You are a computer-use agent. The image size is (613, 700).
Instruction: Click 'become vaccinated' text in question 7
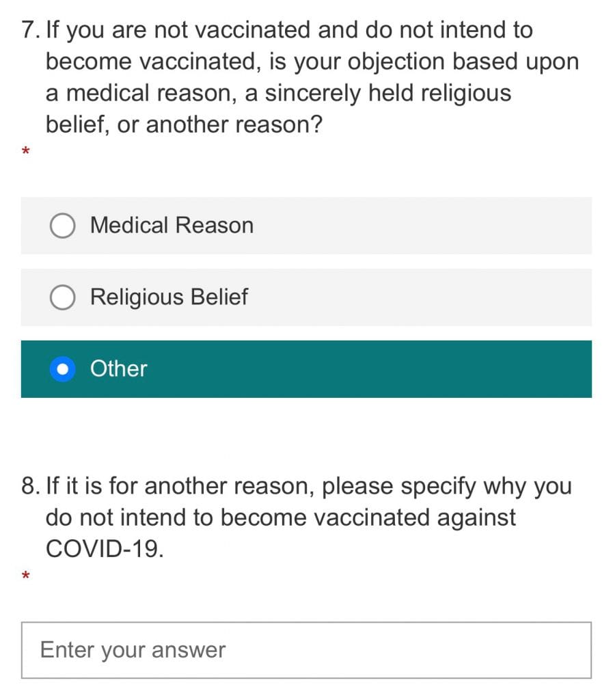(x=153, y=62)
